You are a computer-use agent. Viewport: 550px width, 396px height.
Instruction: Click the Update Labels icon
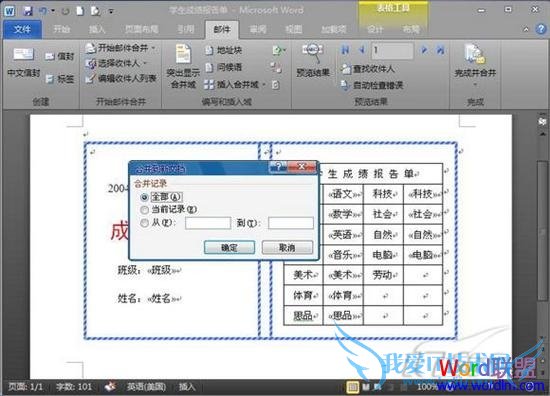coord(276,85)
